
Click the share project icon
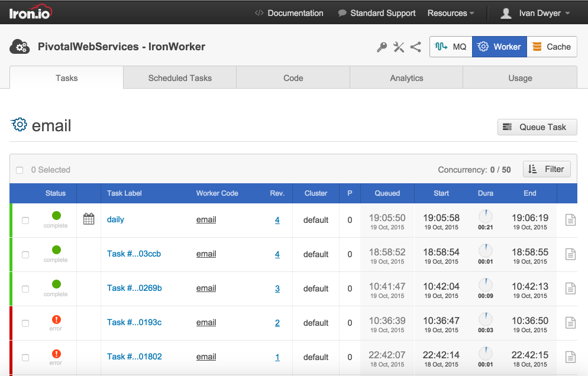(x=415, y=47)
